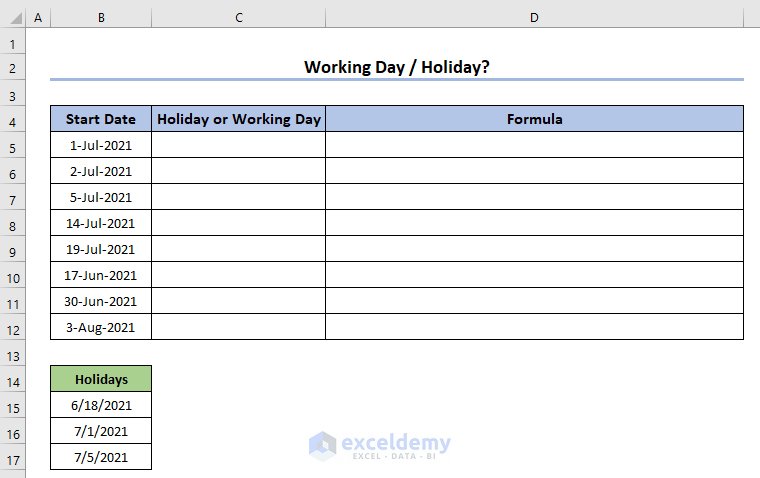
Task: Click the select-all corner triangle
Action: coord(13,18)
